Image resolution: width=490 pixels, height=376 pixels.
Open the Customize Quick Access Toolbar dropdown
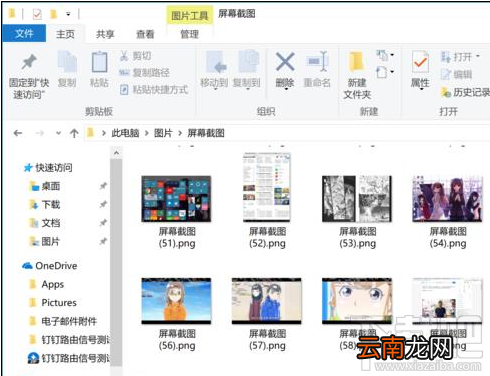point(68,14)
